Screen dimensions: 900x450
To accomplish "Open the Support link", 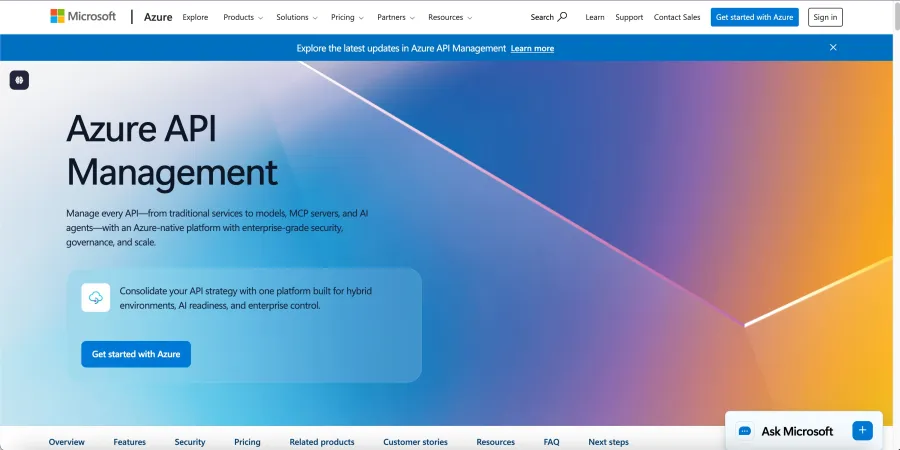I will point(629,17).
